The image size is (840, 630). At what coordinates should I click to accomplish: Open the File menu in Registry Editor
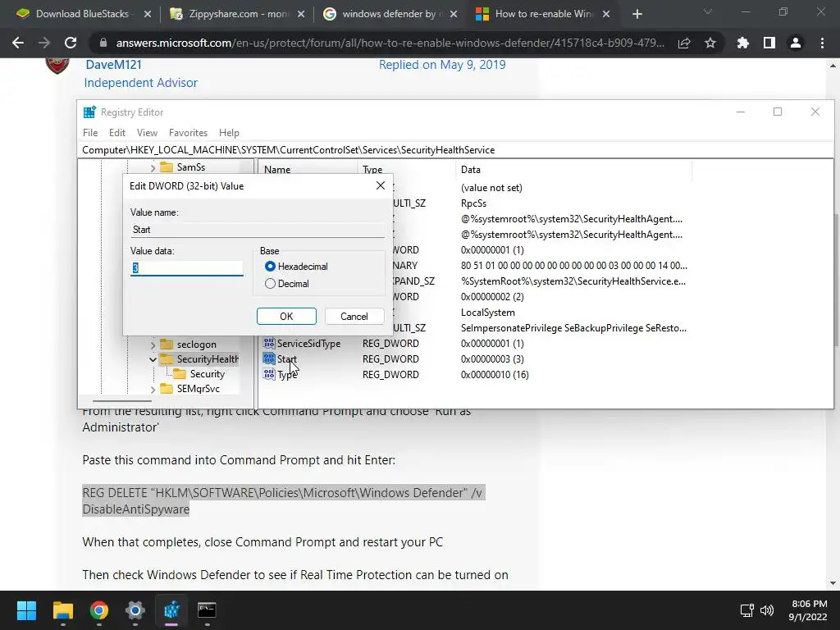point(90,132)
